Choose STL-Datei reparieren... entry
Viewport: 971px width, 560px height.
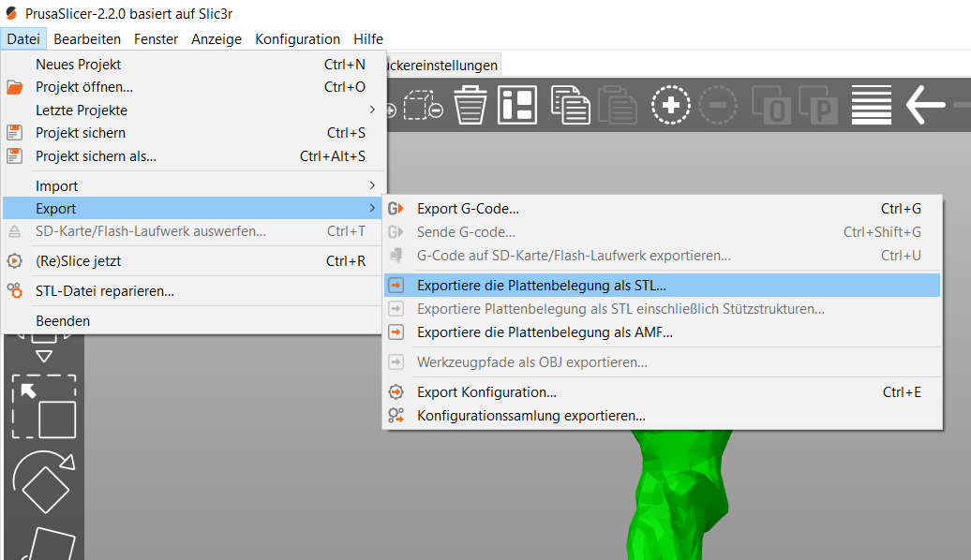click(193, 291)
